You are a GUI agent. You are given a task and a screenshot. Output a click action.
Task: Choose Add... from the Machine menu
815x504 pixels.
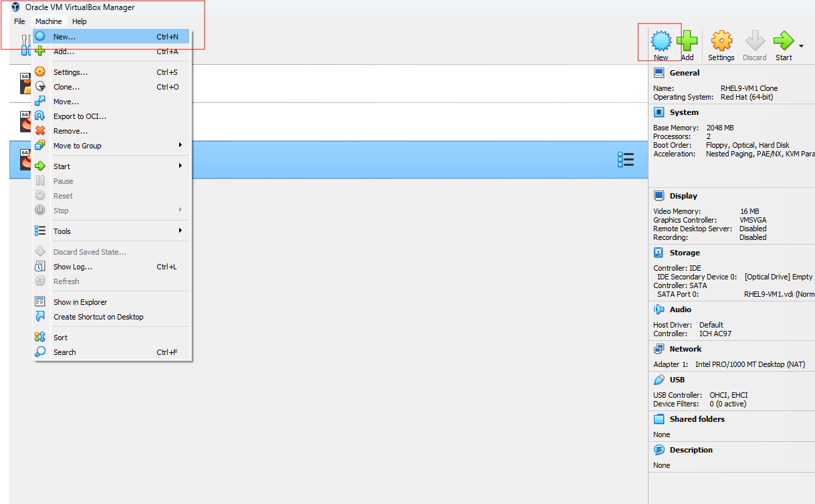(x=112, y=51)
